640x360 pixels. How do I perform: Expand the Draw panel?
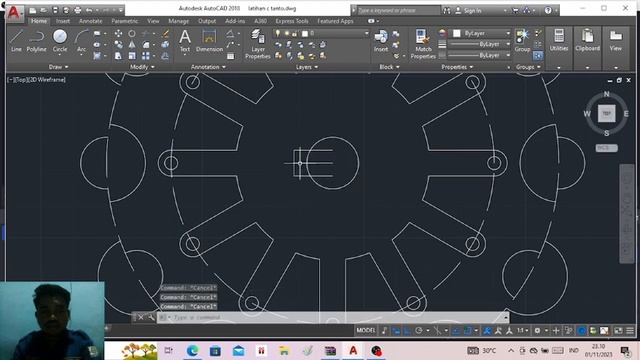click(x=59, y=67)
